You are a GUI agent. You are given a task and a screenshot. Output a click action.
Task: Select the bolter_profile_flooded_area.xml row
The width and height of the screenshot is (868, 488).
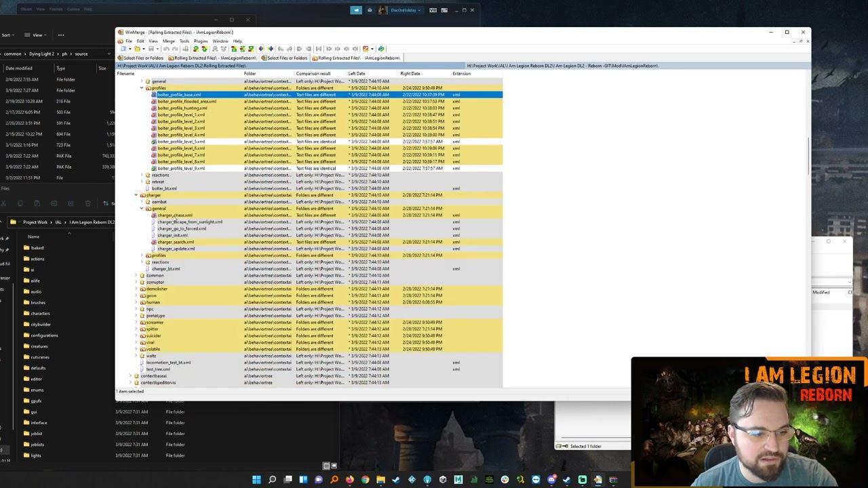click(309, 102)
